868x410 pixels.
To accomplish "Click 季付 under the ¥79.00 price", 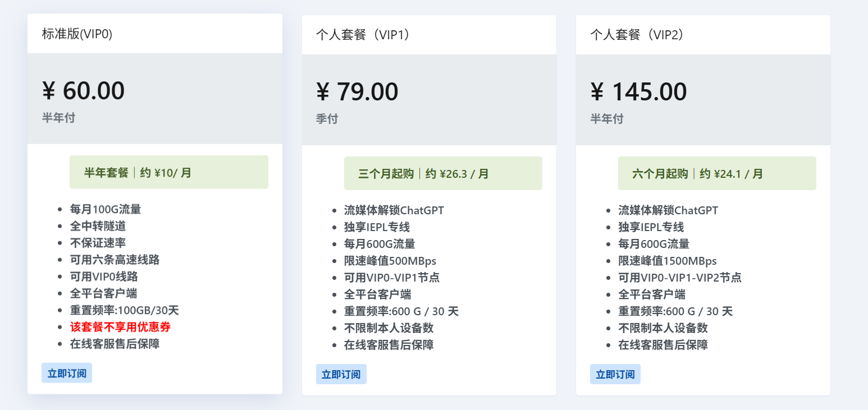I will pos(326,118).
